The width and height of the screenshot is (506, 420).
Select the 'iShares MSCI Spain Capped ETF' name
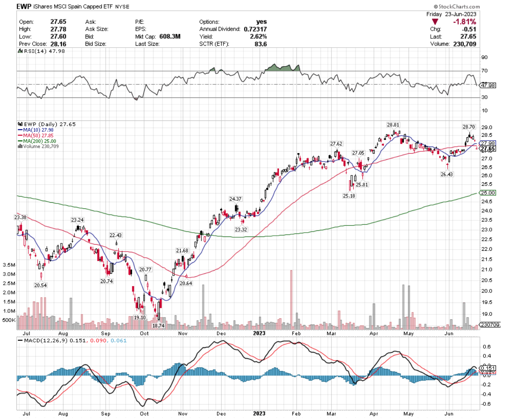73,7
